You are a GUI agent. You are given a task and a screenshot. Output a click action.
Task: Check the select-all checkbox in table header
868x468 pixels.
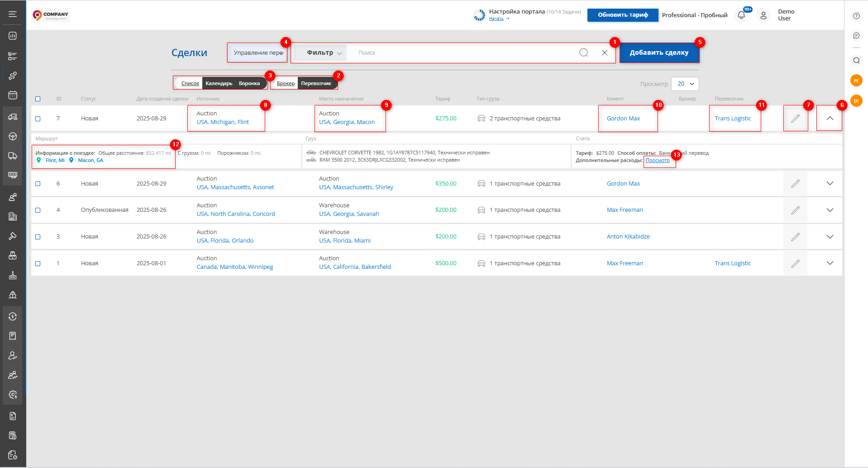tap(38, 99)
